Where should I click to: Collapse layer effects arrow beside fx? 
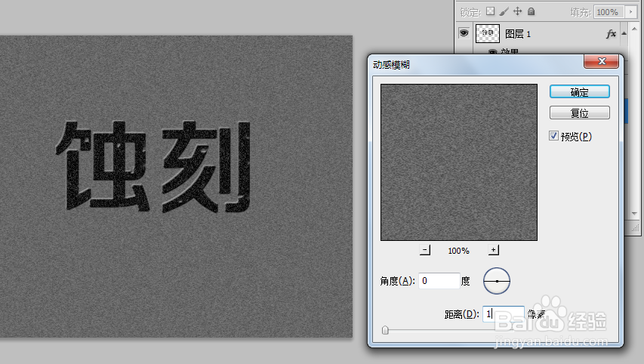(x=624, y=34)
